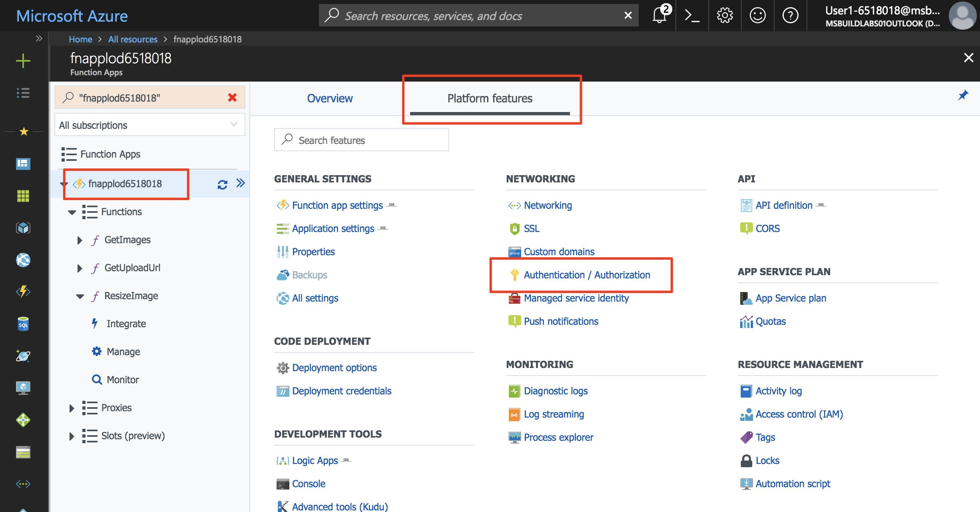Open the help question mark
The width and height of the screenshot is (980, 512).
790,16
